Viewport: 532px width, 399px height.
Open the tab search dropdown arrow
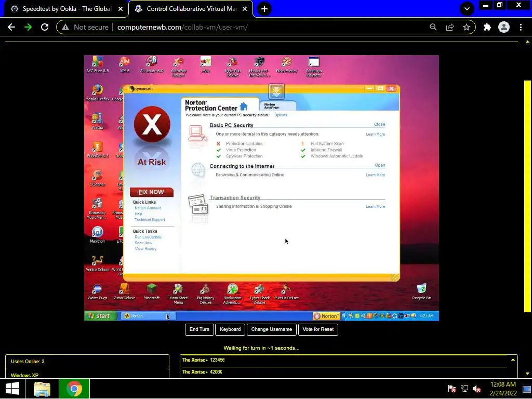tap(467, 9)
